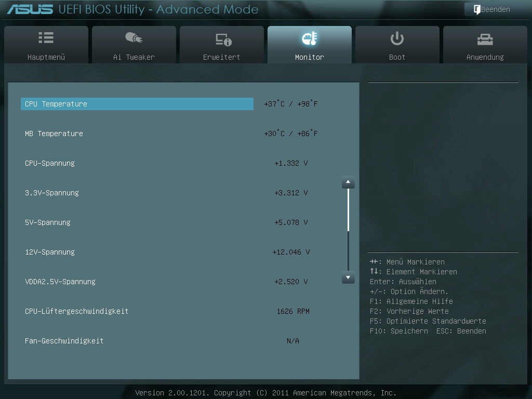Click the Boot power icon

tap(397, 38)
